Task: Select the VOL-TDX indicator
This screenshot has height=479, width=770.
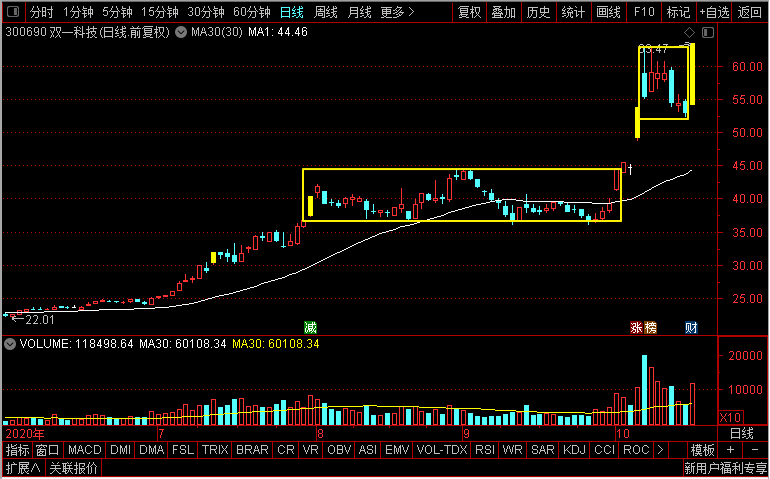Action: (x=442, y=450)
